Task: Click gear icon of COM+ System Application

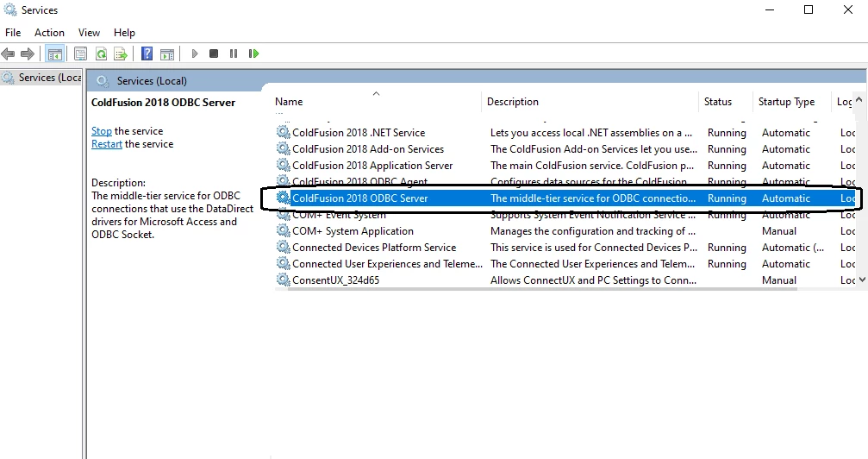Action: 283,230
